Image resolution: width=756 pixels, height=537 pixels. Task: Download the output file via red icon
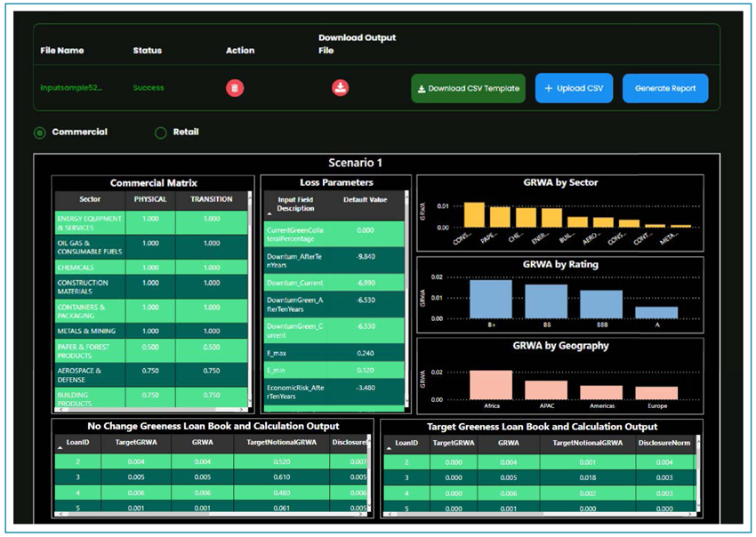pyautogui.click(x=341, y=88)
